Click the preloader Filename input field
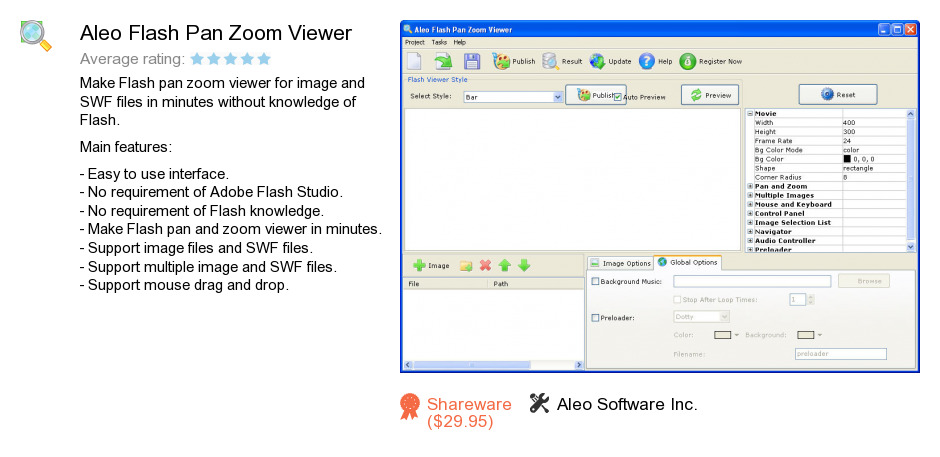940x457 pixels. click(x=840, y=354)
